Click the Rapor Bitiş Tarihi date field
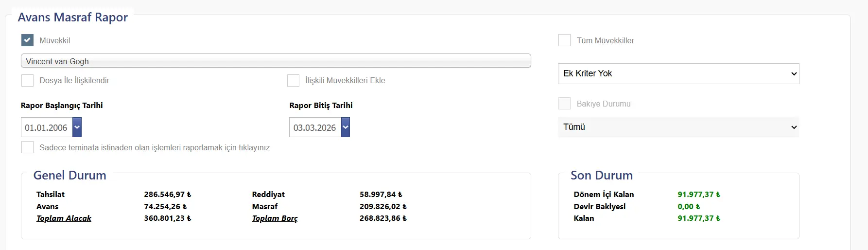Screen dimensions: 868x250 click(x=315, y=128)
